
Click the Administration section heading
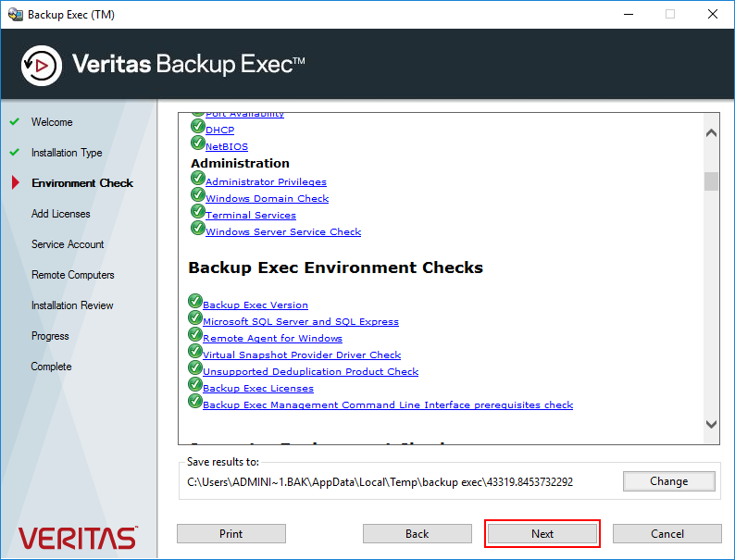click(x=240, y=163)
